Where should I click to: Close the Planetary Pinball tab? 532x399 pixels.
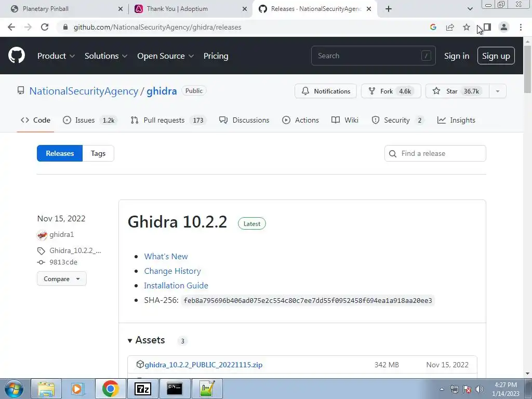coord(121,9)
